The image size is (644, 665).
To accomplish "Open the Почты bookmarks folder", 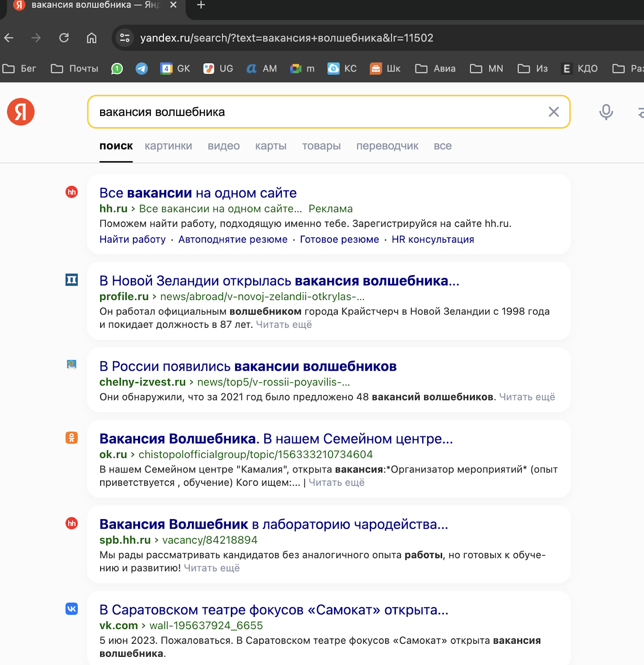I will coord(75,69).
